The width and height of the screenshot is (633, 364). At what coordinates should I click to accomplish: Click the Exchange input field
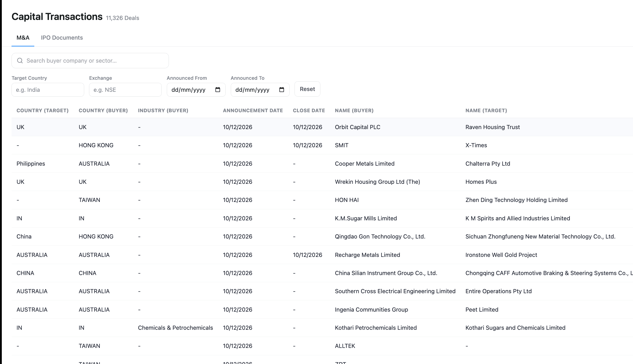125,90
